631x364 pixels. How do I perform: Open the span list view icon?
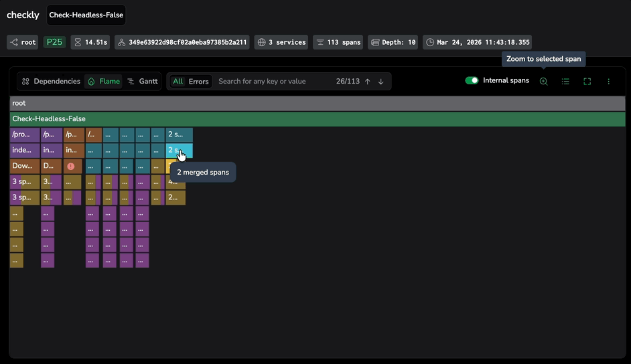pos(565,81)
